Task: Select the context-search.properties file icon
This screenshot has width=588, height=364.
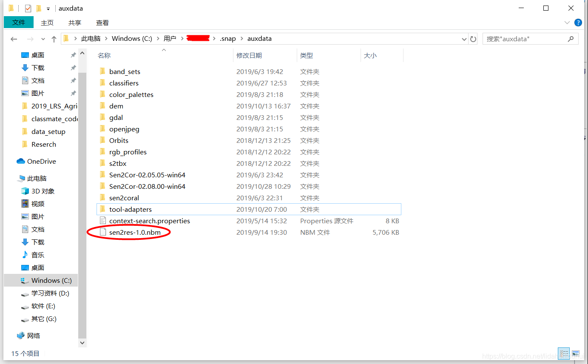Action: [x=102, y=221]
